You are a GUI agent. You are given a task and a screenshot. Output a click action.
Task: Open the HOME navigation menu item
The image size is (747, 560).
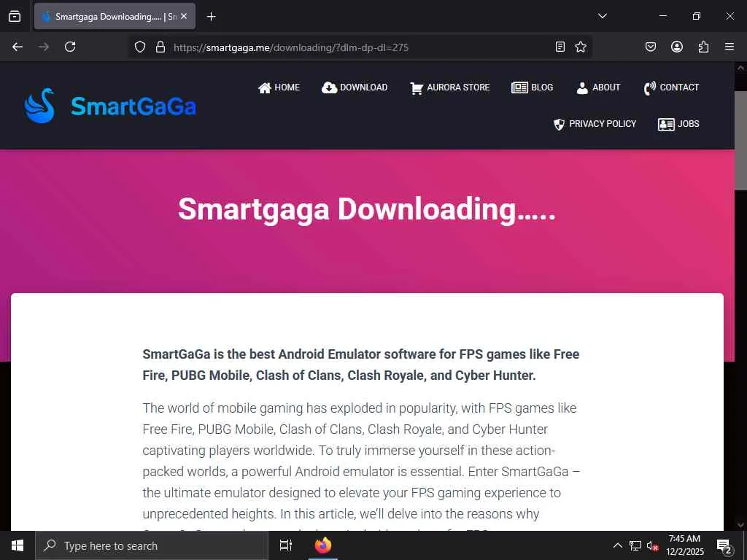[279, 87]
